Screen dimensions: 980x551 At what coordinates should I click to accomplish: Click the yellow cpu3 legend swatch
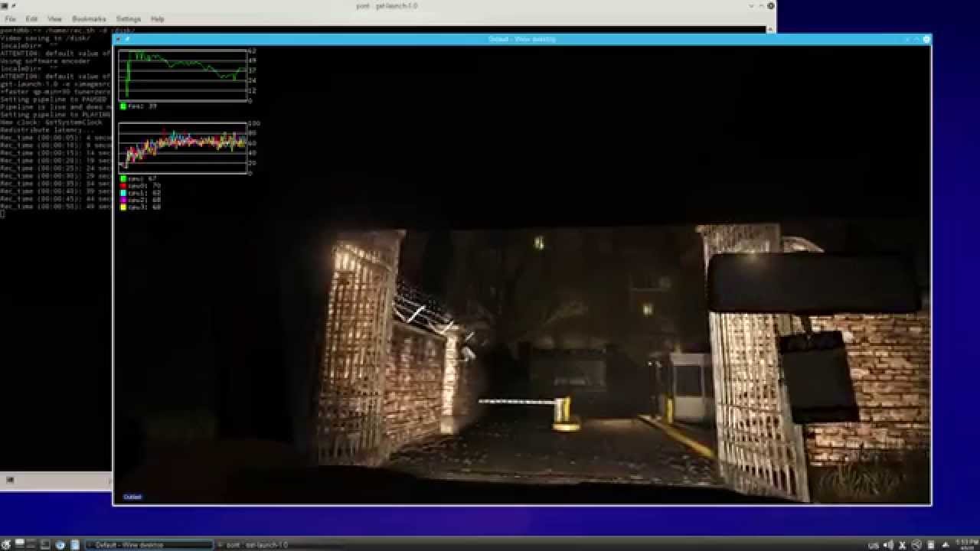[123, 207]
